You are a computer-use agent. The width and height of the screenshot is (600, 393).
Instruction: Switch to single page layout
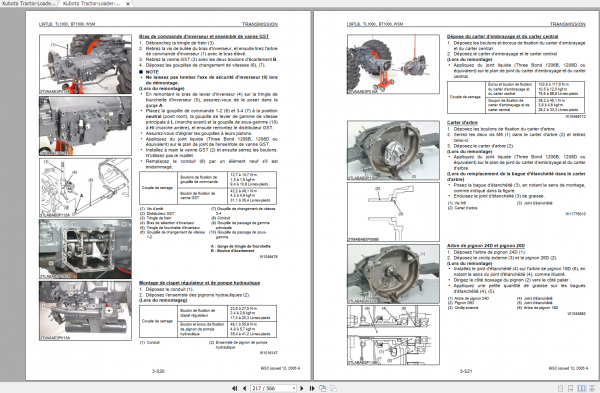[560, 388]
